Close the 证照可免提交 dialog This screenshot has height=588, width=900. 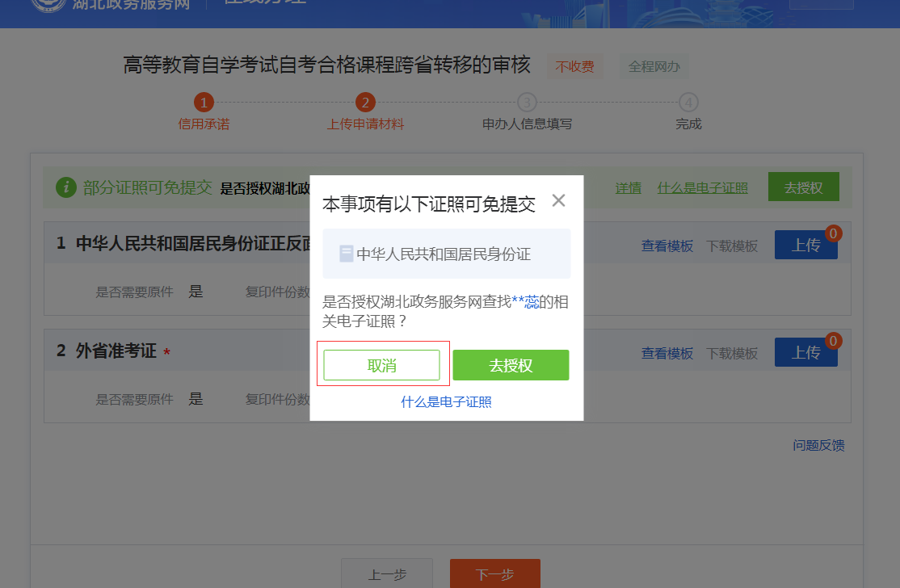click(558, 199)
